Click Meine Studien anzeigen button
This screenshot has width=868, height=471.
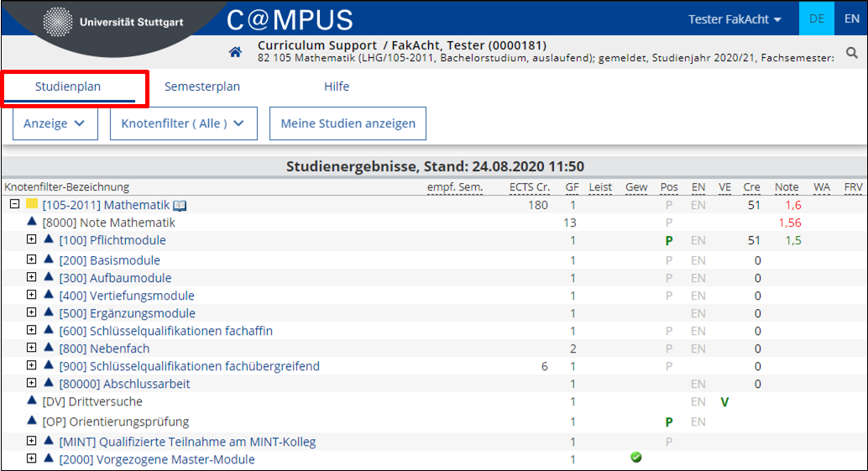pyautogui.click(x=348, y=123)
